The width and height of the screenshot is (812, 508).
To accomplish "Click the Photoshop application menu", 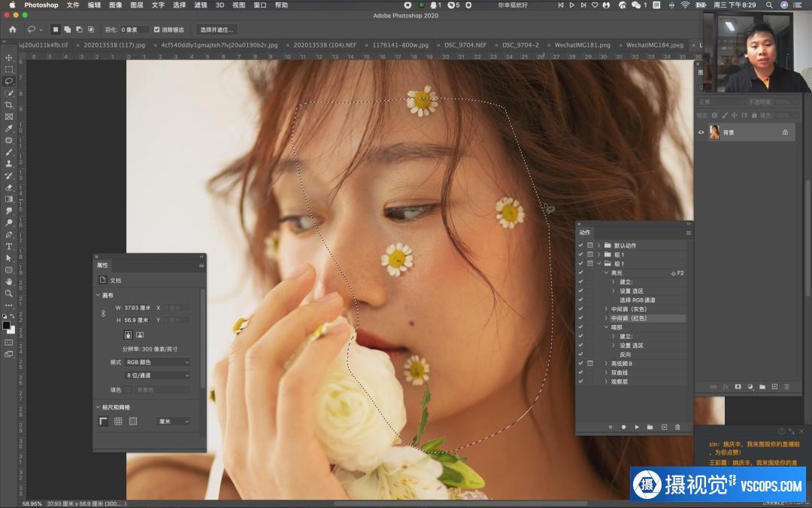I will click(41, 5).
